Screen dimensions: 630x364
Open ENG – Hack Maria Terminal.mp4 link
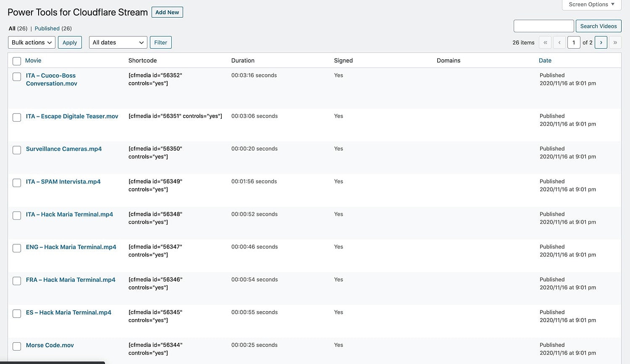coord(71,247)
